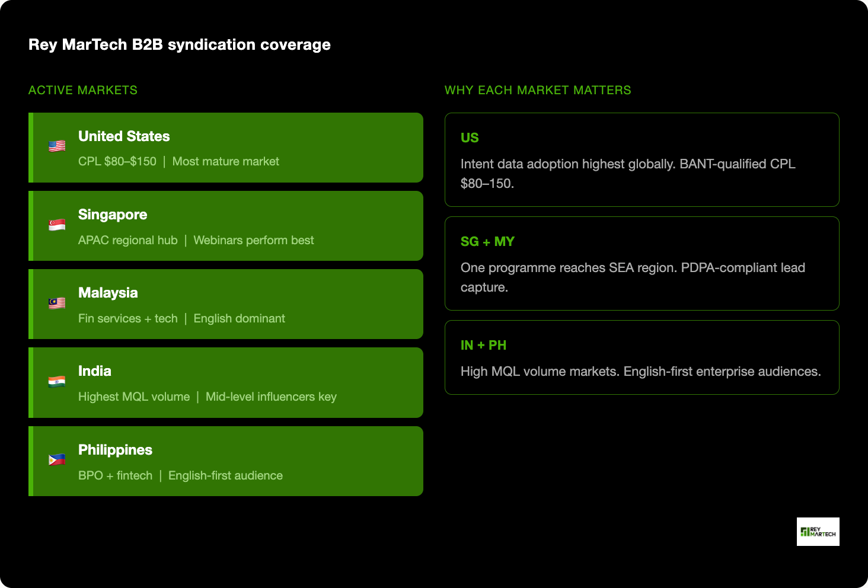Click the text Mid-level influencers key
The image size is (868, 588).
pos(271,397)
